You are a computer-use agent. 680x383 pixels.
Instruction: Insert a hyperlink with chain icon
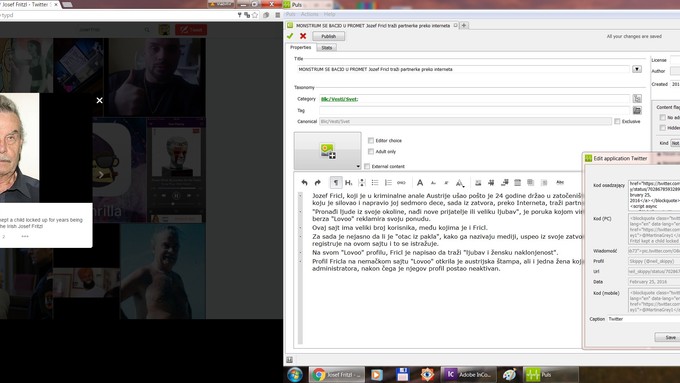tap(401, 183)
